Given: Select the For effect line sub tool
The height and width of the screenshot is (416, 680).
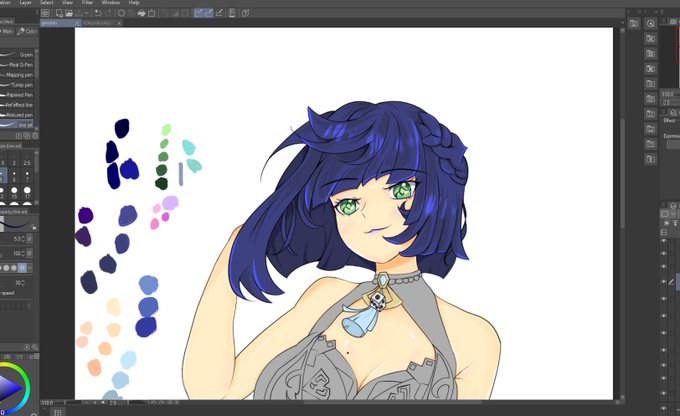Looking at the screenshot, I should 17,105.
